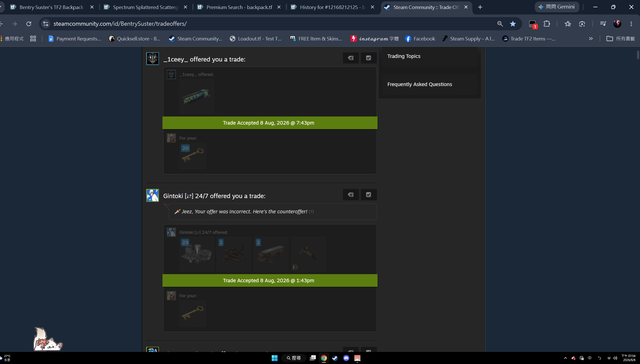This screenshot has width=640, height=364.
Task: Close the Premium Search tab
Action: (279, 7)
